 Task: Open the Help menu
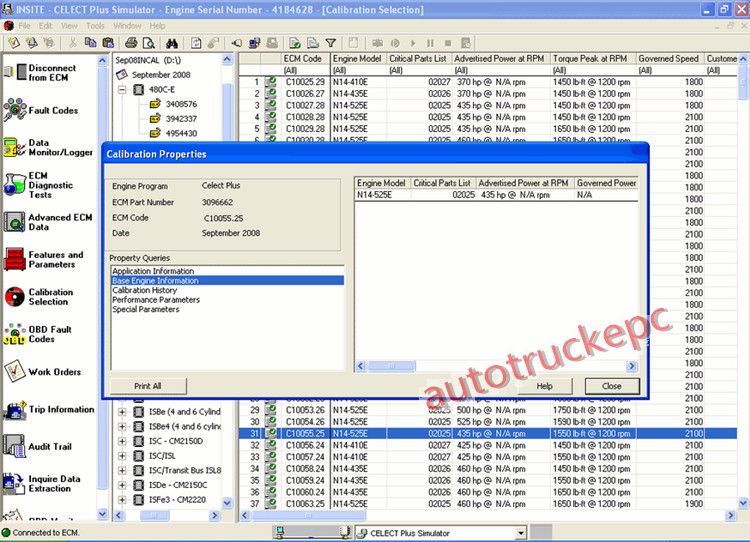[x=157, y=26]
